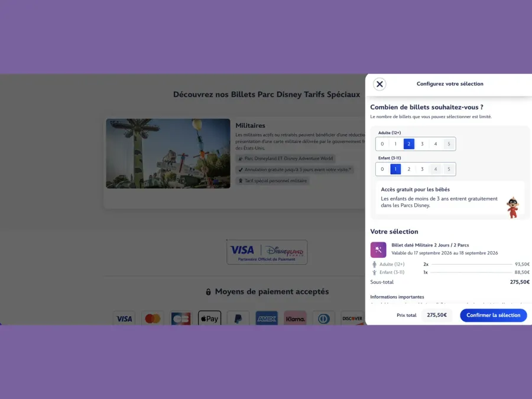
Task: Click Informations importantes heading
Action: click(397, 297)
